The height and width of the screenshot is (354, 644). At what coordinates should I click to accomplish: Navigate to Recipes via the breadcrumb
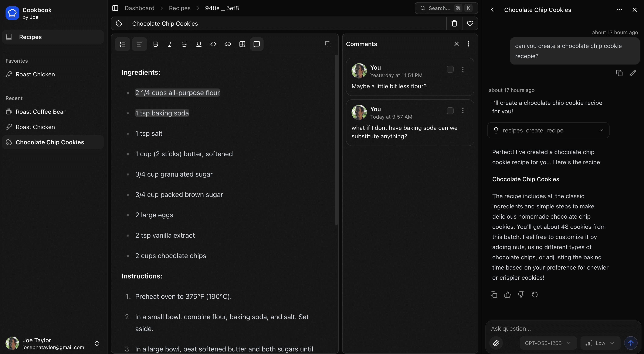pos(180,8)
